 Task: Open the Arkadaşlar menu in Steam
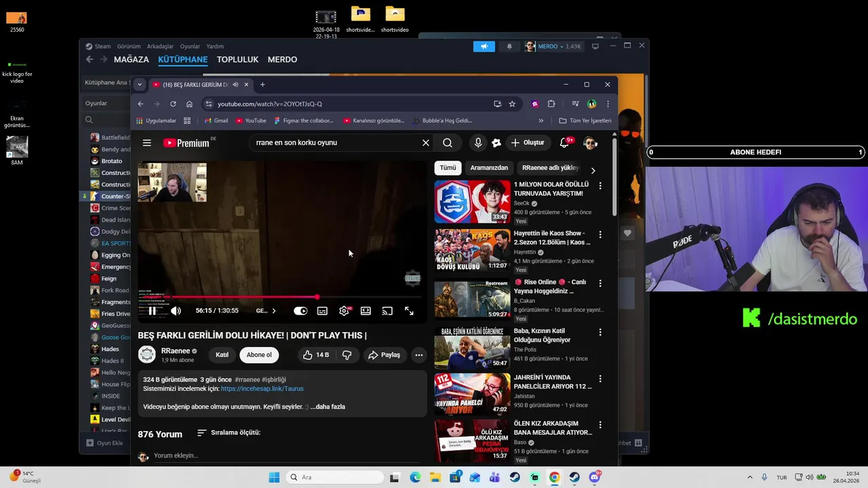(x=160, y=46)
